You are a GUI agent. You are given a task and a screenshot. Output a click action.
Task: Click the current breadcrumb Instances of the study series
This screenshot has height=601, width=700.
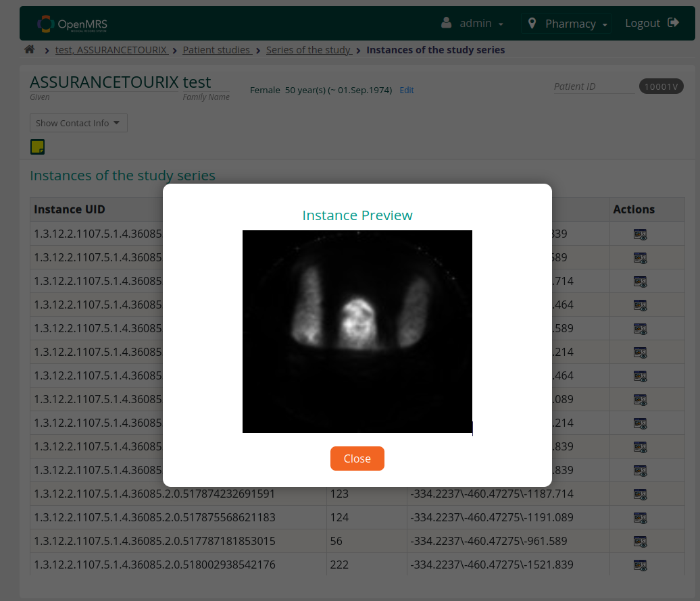tap(436, 50)
